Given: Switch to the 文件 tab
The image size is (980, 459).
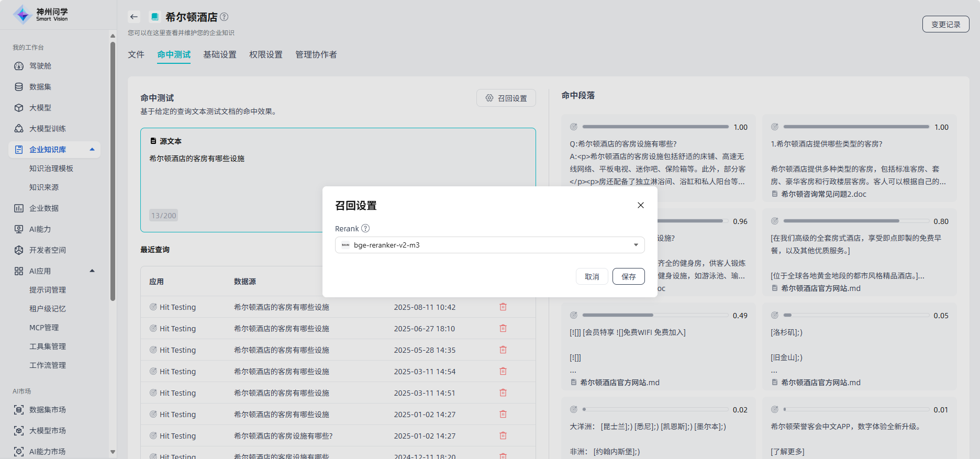Looking at the screenshot, I should (x=136, y=54).
